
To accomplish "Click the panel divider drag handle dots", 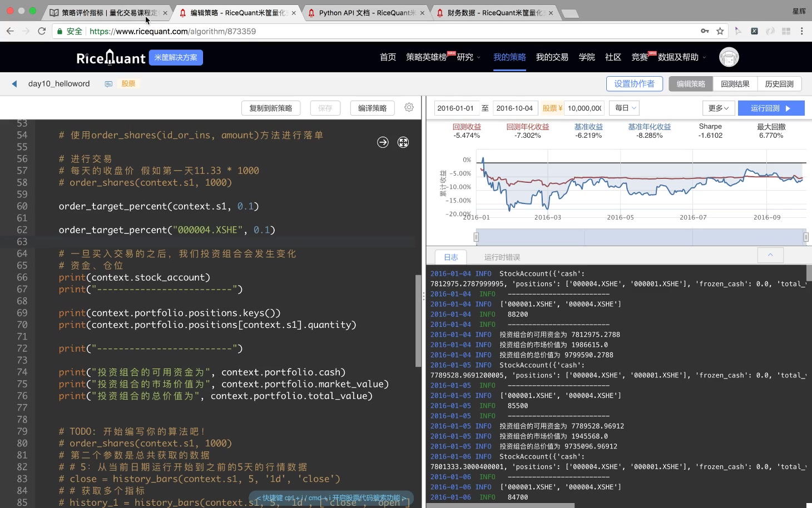I will pyautogui.click(x=424, y=297).
